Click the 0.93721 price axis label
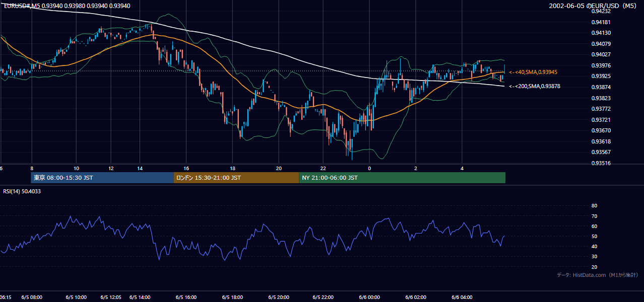This screenshot has width=644, height=302. tap(601, 120)
